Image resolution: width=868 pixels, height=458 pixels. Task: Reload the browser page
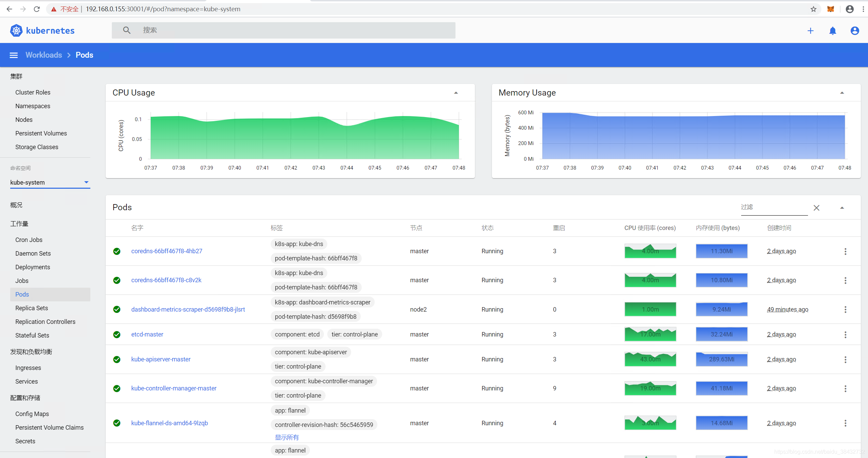coord(37,9)
